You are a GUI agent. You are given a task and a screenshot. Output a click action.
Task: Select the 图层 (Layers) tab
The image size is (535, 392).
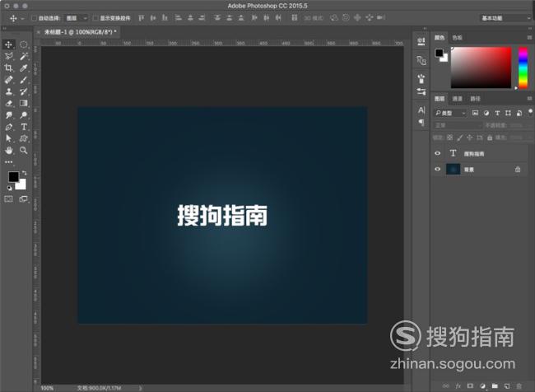pyautogui.click(x=440, y=99)
